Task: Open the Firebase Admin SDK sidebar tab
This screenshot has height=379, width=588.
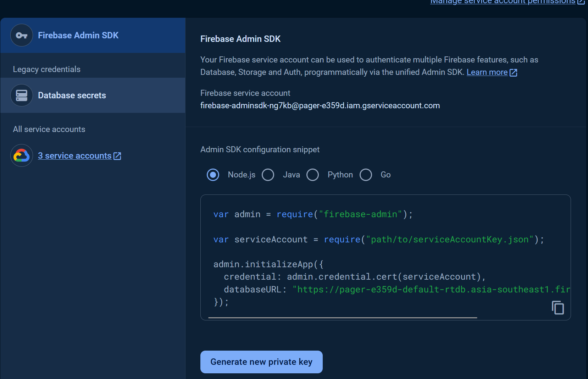Action: pyautogui.click(x=93, y=35)
